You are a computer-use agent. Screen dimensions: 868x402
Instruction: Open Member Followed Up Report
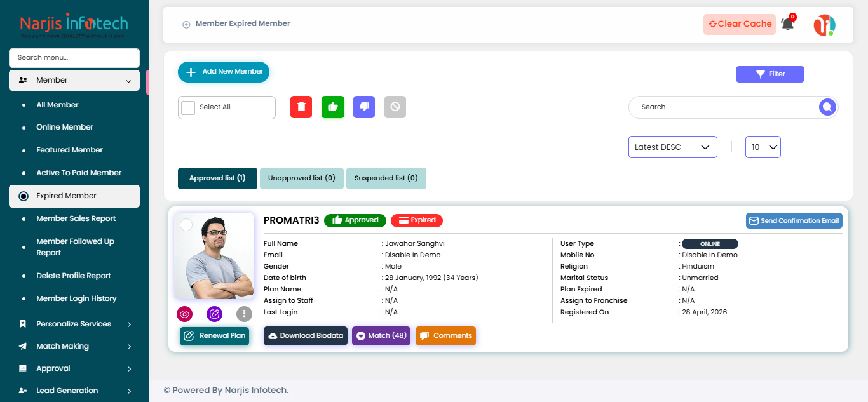pyautogui.click(x=75, y=247)
